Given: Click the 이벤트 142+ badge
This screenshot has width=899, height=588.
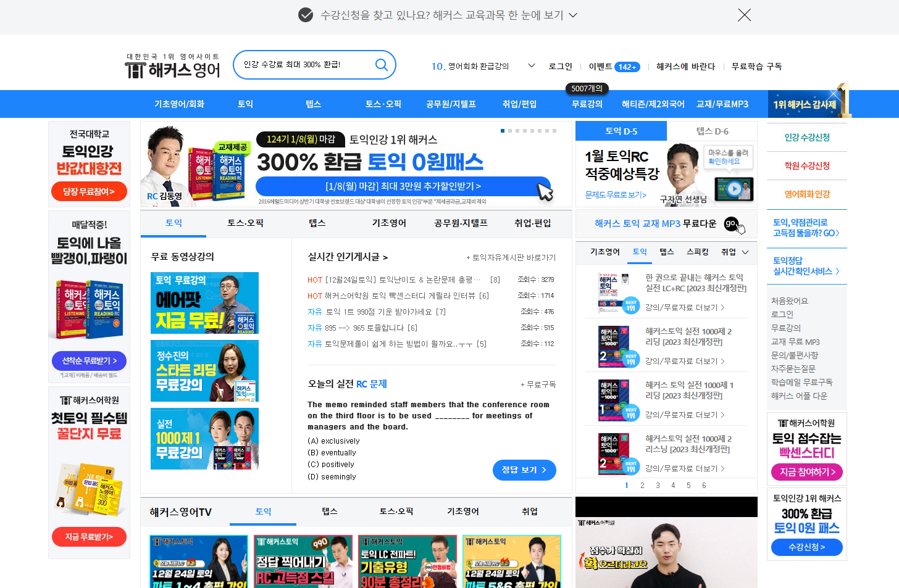Looking at the screenshot, I should pos(613,66).
